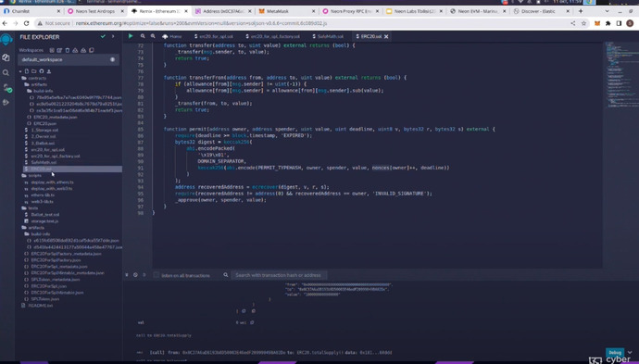The image size is (639, 364).
Task: Click line number 85 in the gutter
Action: (x=141, y=130)
